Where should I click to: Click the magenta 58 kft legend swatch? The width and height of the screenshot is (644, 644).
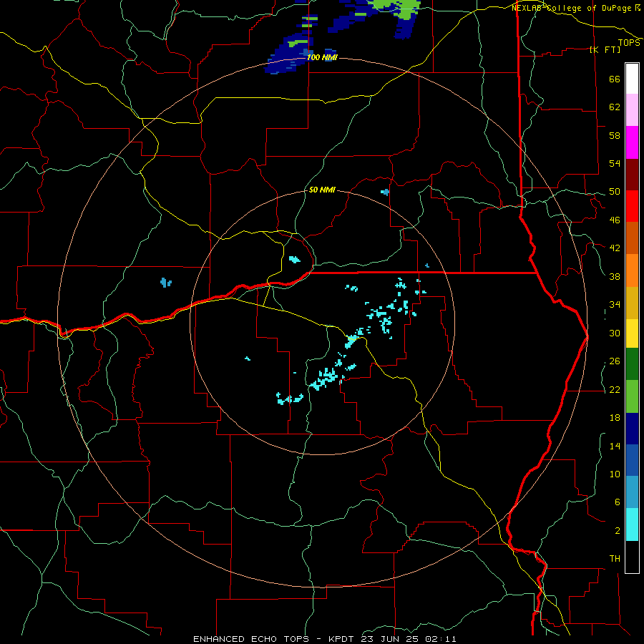pos(632,142)
